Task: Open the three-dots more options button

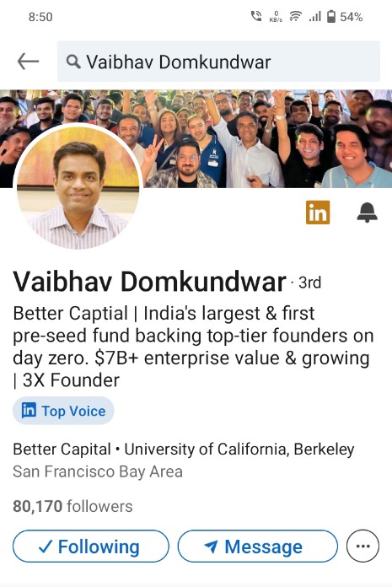Action: pos(362,546)
